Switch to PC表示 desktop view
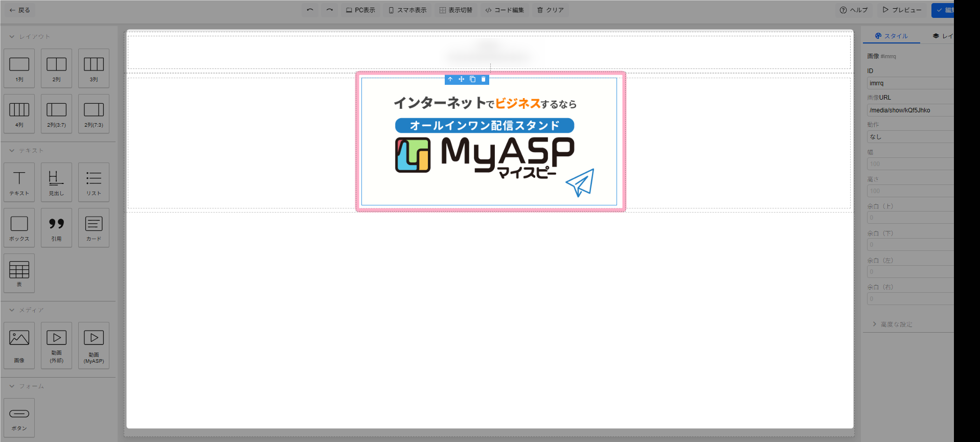Viewport: 980px width, 442px height. click(x=360, y=10)
